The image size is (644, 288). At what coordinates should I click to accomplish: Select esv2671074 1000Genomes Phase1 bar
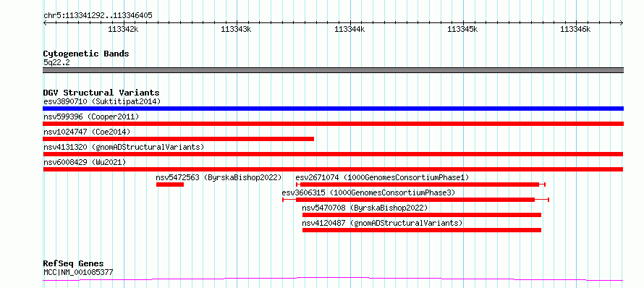[x=420, y=185]
